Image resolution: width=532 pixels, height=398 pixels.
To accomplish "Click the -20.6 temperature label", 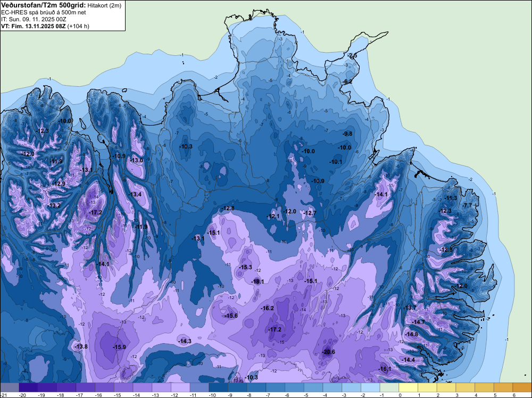I will [328, 352].
